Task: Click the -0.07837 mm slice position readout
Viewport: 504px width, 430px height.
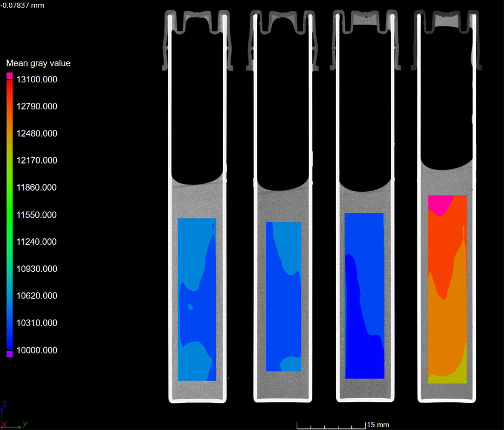Action: (x=22, y=5)
